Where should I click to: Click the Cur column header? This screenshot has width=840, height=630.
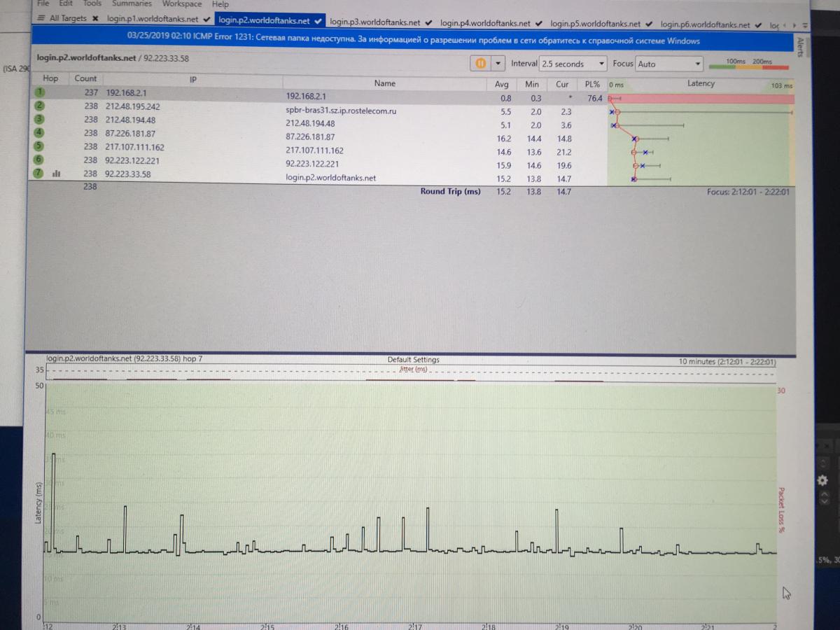click(562, 84)
